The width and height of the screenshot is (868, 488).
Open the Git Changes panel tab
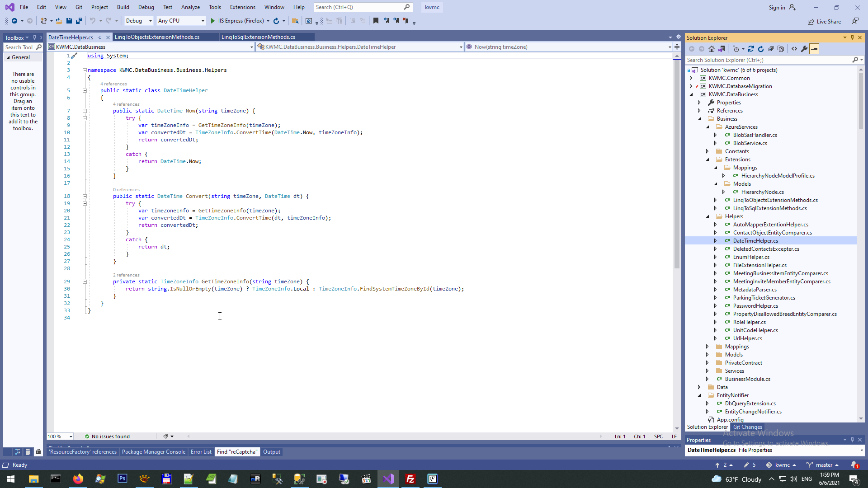pos(747,427)
